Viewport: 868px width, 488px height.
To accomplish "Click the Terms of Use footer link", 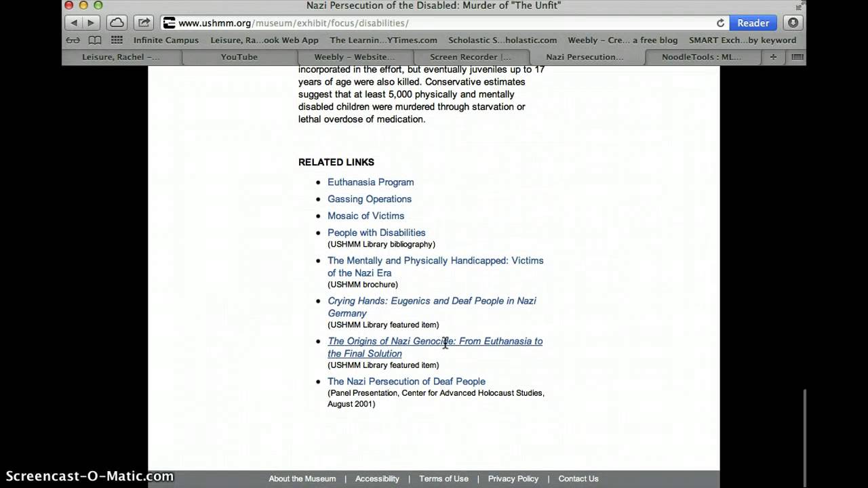I will (443, 479).
